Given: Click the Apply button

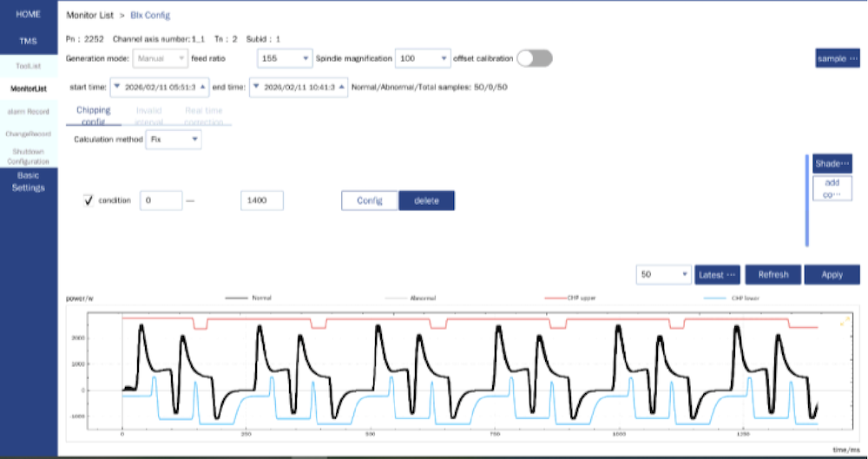Looking at the screenshot, I should (x=832, y=274).
